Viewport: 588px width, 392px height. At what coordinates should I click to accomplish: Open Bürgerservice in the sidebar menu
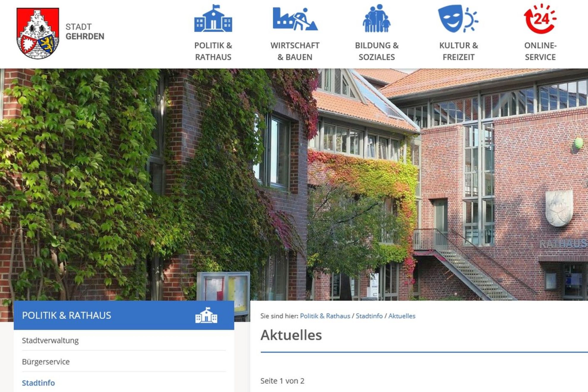[124, 361]
